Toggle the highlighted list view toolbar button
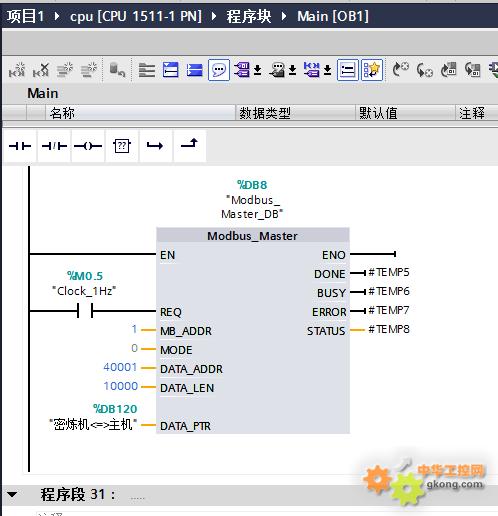This screenshot has height=516, width=498. [x=348, y=70]
